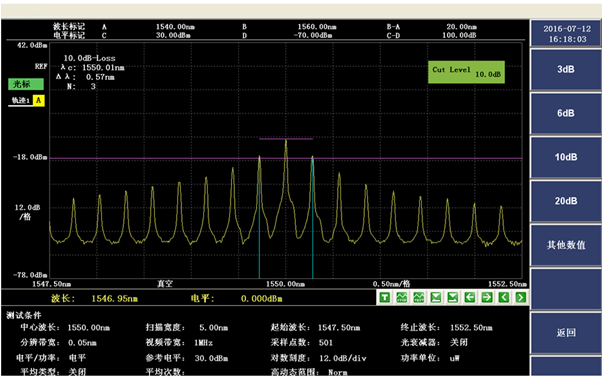Click the right chevron icon
Image resolution: width=603 pixels, height=378 pixels.
tap(521, 297)
